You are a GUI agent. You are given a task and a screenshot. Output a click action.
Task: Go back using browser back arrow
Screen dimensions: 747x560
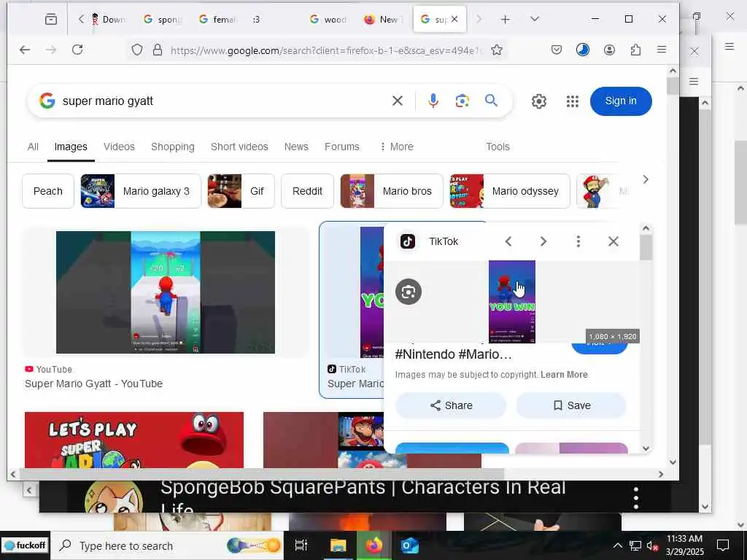(x=25, y=50)
